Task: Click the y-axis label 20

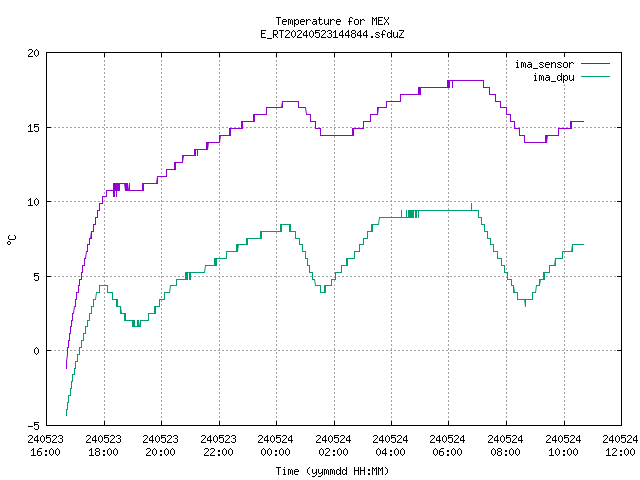Action: coord(33,53)
